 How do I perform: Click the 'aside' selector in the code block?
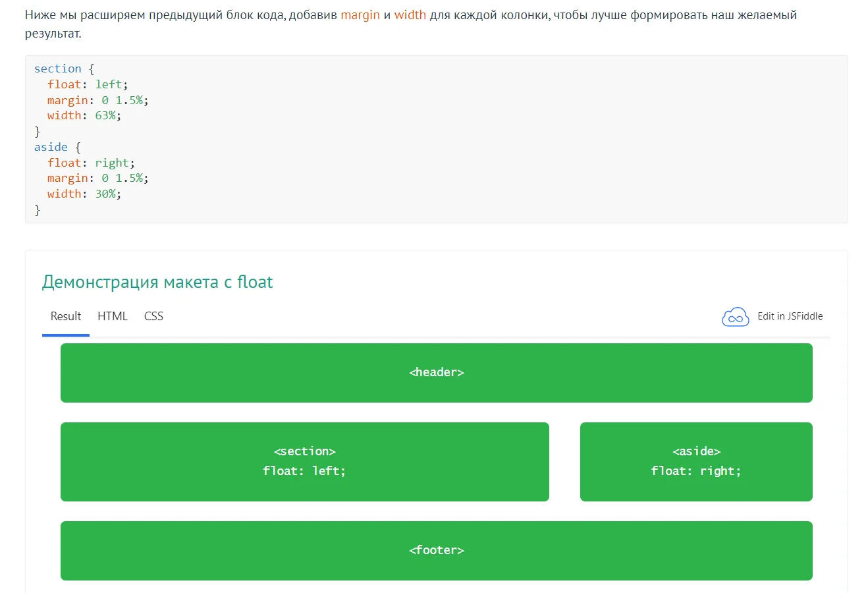tap(51, 147)
